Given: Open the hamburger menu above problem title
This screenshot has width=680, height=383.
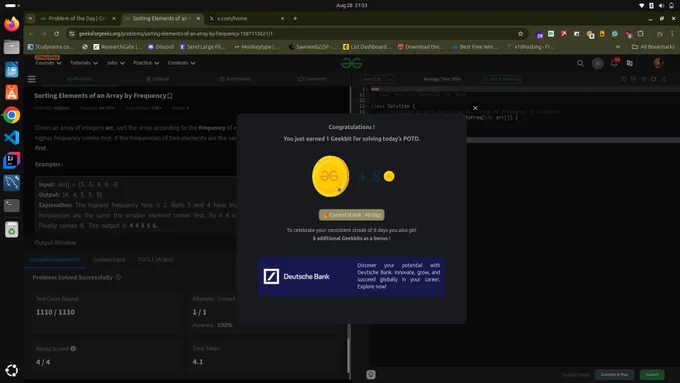Looking at the screenshot, I should click(x=32, y=79).
